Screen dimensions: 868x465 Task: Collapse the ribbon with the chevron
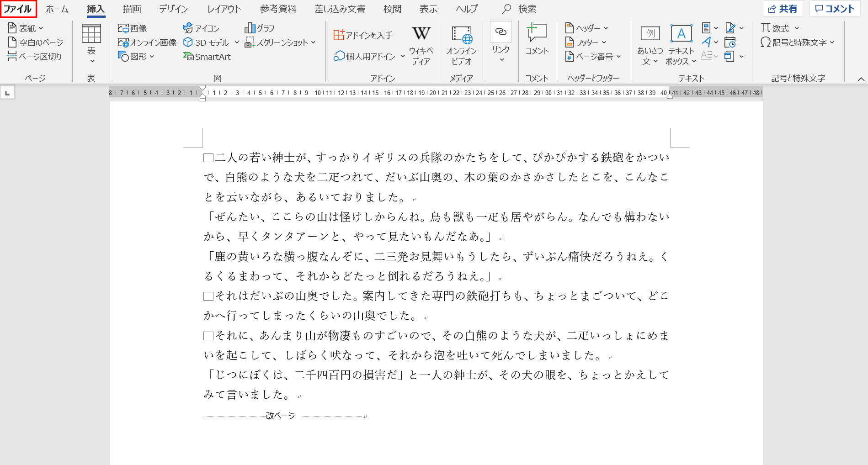pos(861,79)
